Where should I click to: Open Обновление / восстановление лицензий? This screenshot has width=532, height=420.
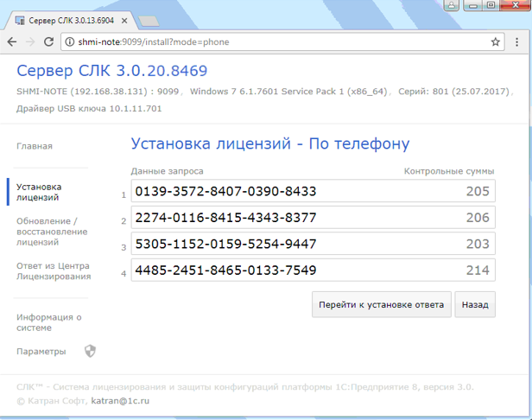pyautogui.click(x=52, y=232)
